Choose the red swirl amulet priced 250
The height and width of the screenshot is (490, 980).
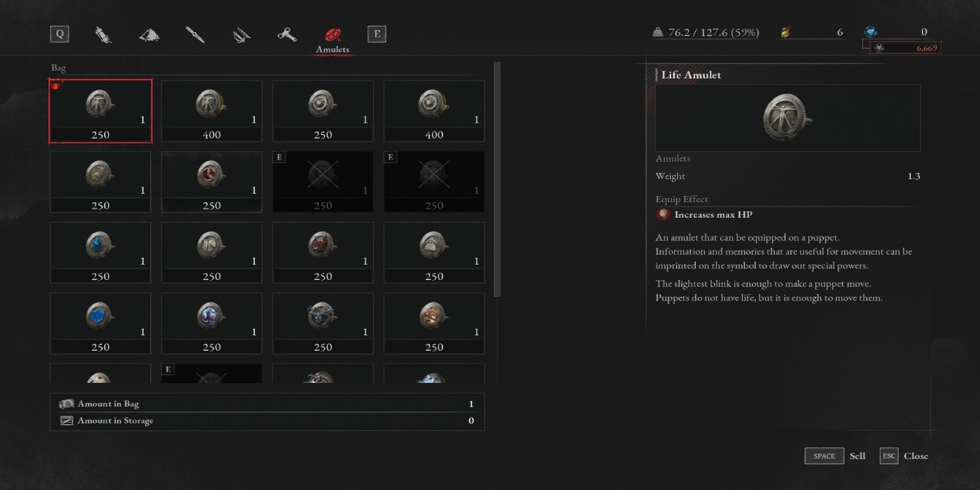coord(211,181)
